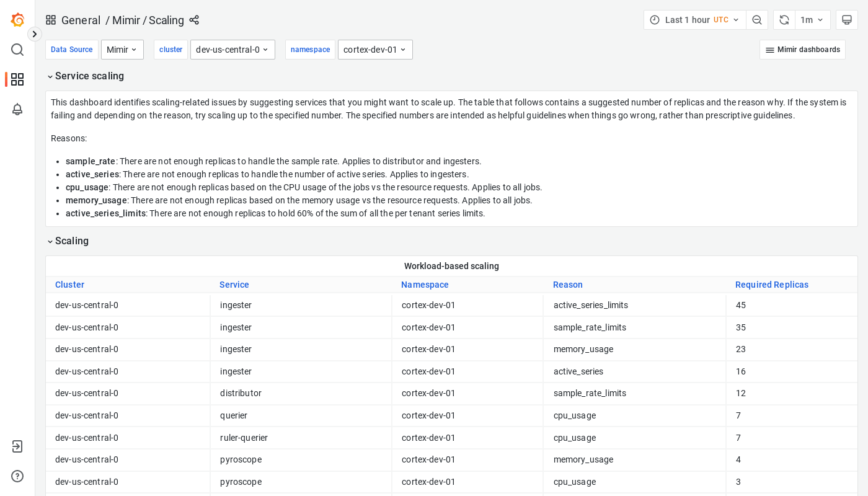Share the dashboard via share icon
This screenshot has height=496, width=868.
coord(194,20)
